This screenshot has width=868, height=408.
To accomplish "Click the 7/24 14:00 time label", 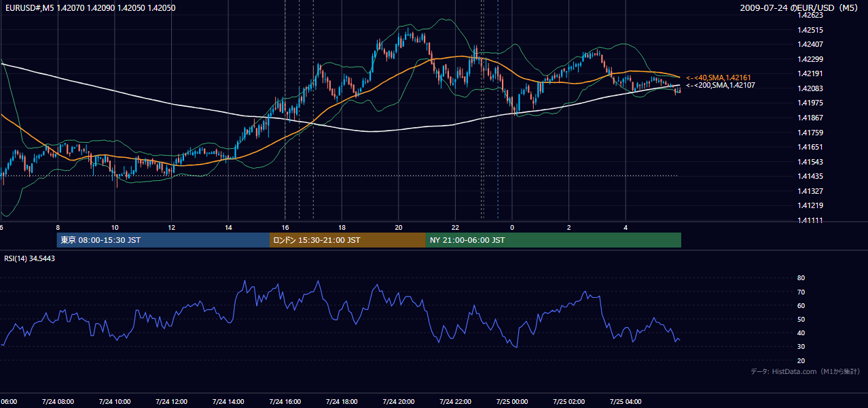I will tap(228, 402).
